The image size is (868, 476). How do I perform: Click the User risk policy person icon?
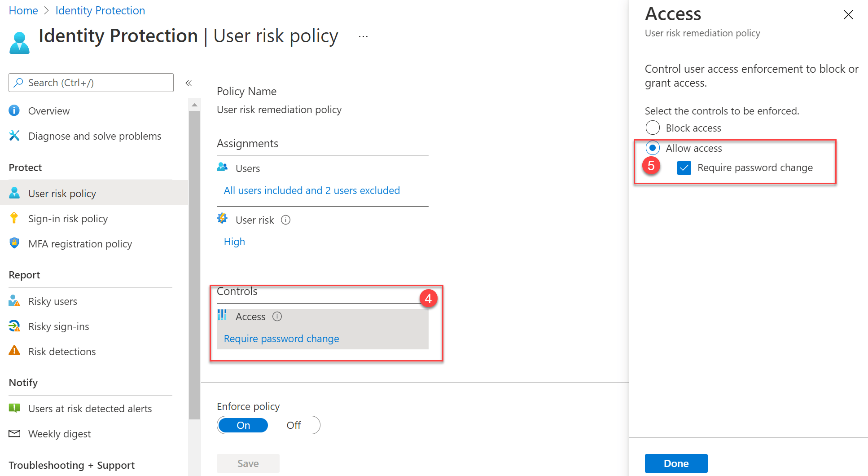[x=14, y=193]
